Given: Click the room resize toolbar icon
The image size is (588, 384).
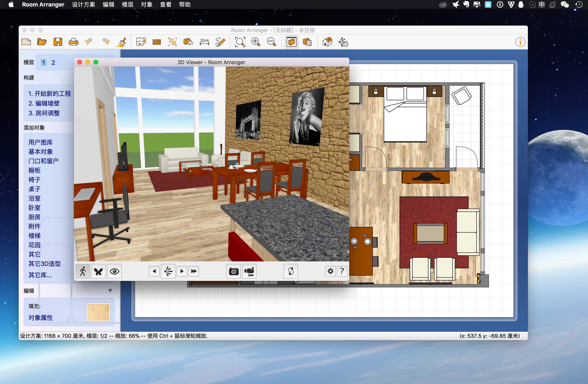Looking at the screenshot, I should pyautogui.click(x=172, y=42).
